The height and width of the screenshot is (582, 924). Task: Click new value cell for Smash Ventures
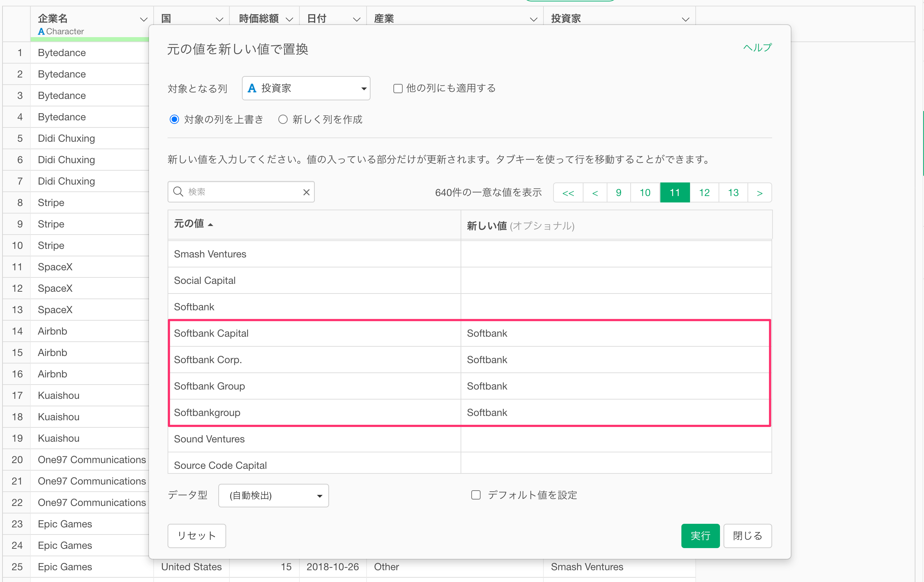(x=616, y=254)
